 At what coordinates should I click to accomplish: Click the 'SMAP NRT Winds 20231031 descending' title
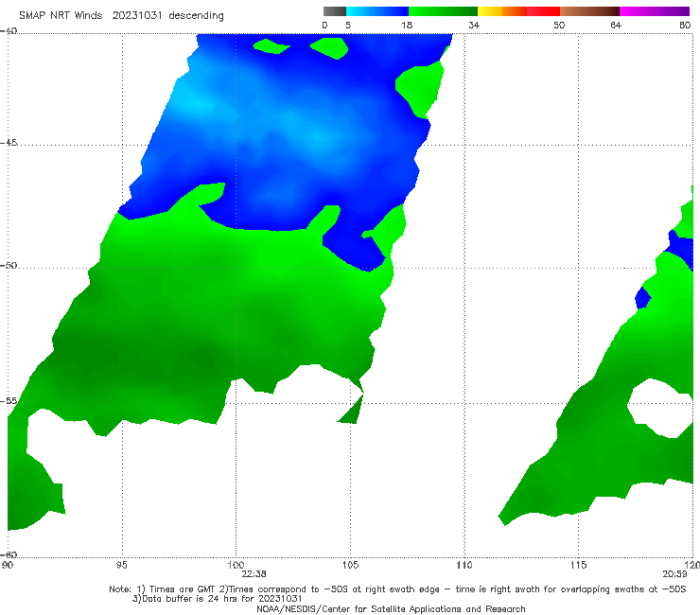click(x=121, y=16)
